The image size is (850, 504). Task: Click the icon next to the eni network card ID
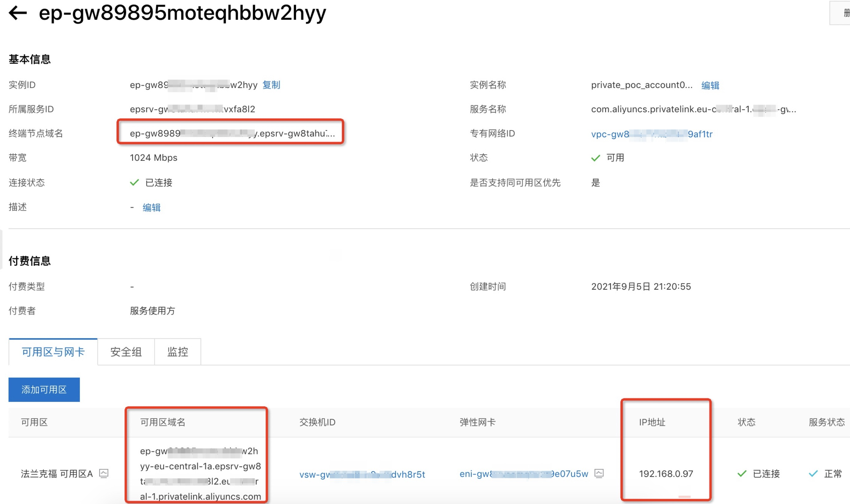599,474
